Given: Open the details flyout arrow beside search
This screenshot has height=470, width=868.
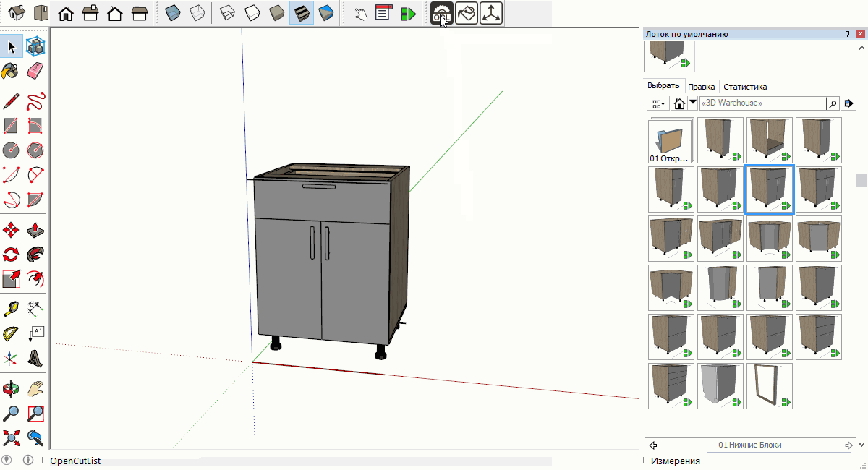Looking at the screenshot, I should click(x=849, y=103).
